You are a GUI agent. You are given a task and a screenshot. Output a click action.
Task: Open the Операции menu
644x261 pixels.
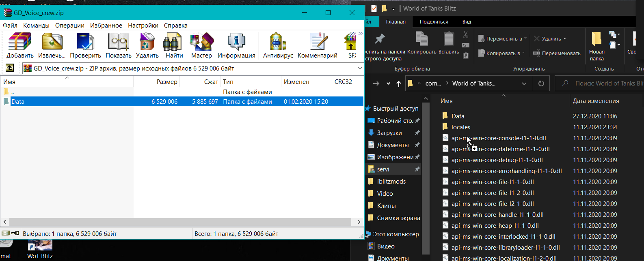click(70, 25)
